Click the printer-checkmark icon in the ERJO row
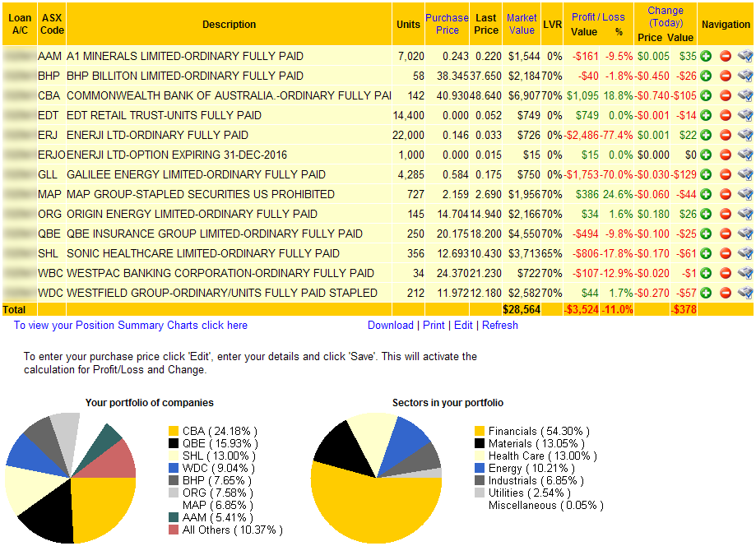Image resolution: width=756 pixels, height=546 pixels. pos(745,155)
